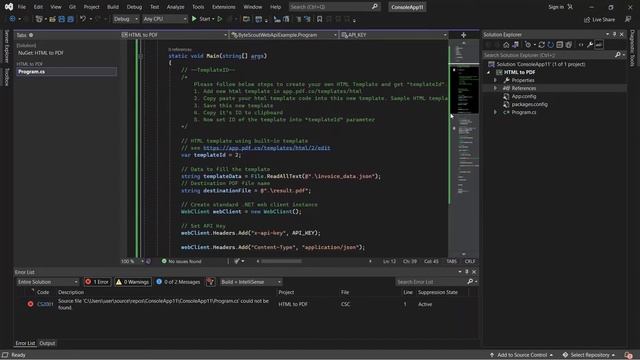Click the Tabs panel settings gear icon
Image resolution: width=640 pixels, height=360 pixels.
click(x=31, y=35)
